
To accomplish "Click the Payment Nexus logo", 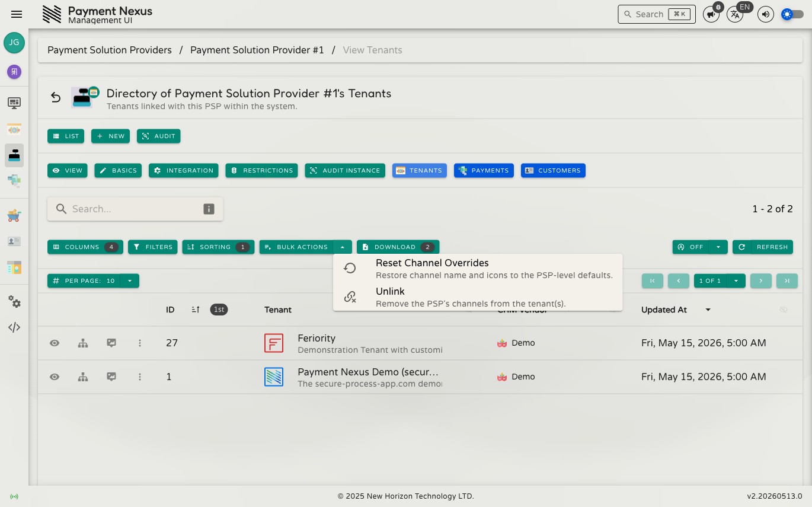I will click(52, 14).
